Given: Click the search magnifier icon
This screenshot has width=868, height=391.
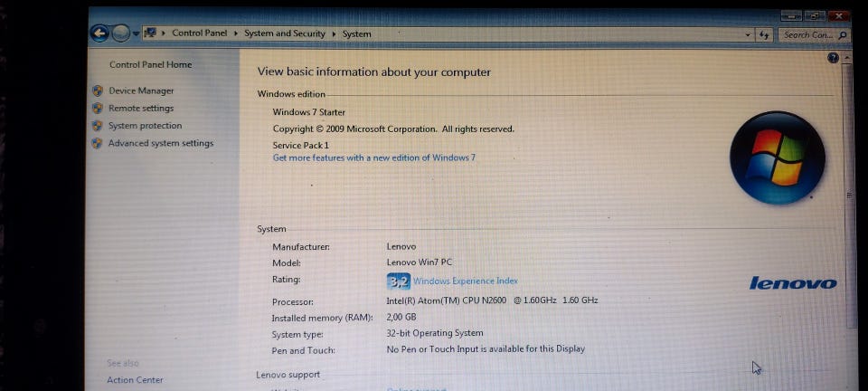Looking at the screenshot, I should pyautogui.click(x=843, y=35).
